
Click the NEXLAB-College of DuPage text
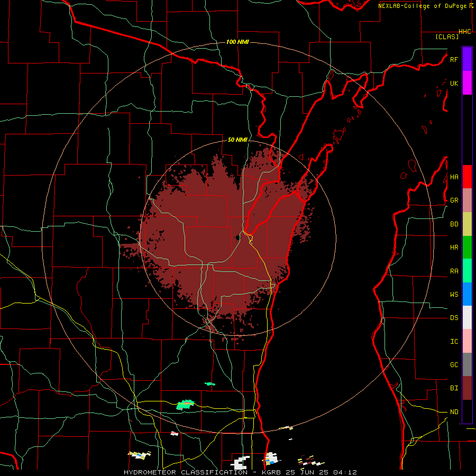point(422,6)
